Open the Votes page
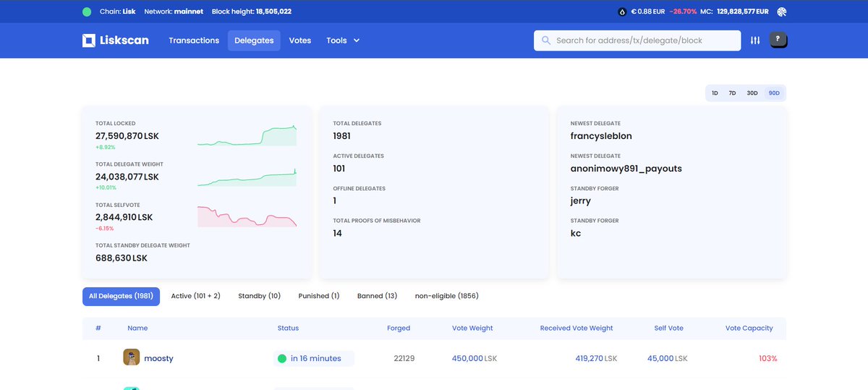 pyautogui.click(x=300, y=41)
